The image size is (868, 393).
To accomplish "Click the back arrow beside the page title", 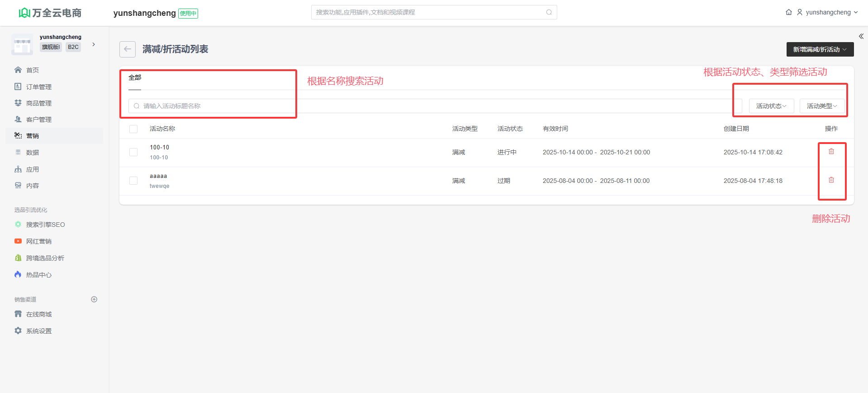I will pos(128,49).
